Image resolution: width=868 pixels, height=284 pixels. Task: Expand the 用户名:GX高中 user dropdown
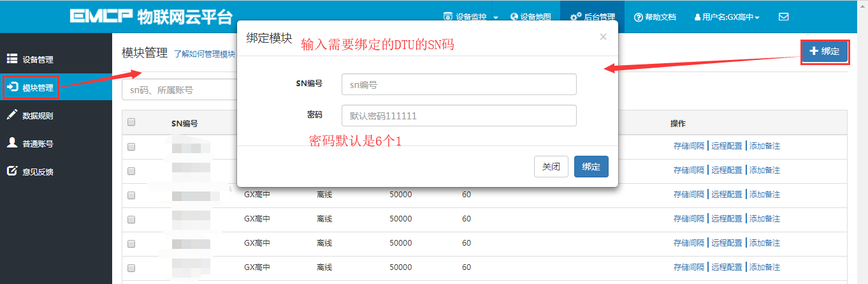coord(727,17)
